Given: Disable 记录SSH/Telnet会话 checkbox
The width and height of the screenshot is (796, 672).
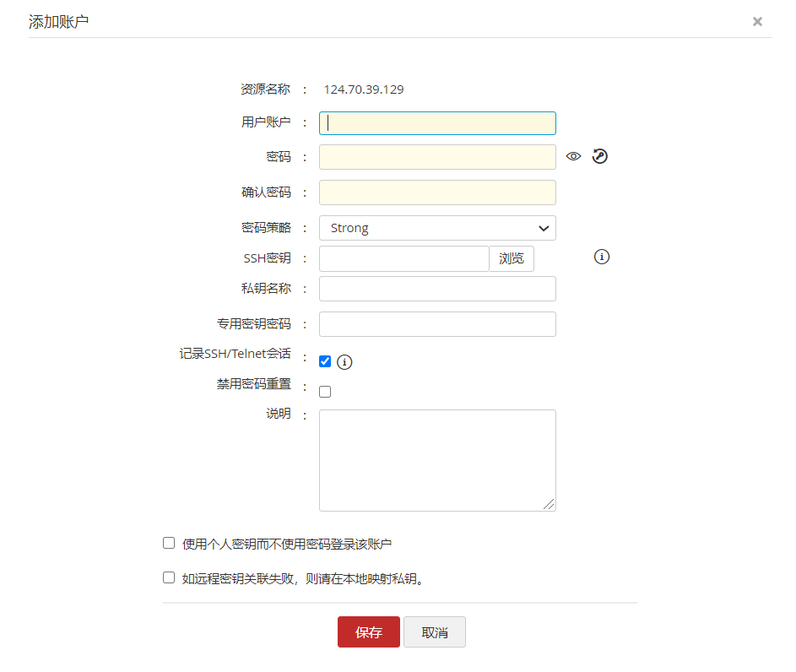Looking at the screenshot, I should [325, 361].
